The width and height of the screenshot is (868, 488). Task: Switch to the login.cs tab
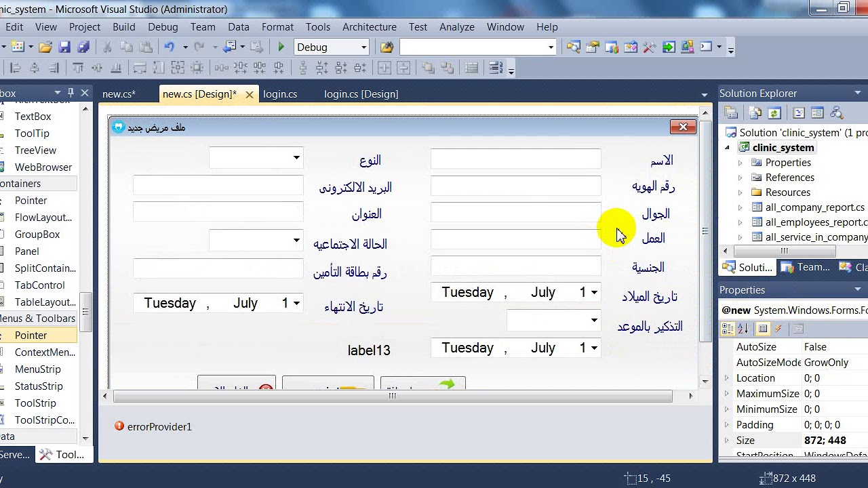click(280, 94)
